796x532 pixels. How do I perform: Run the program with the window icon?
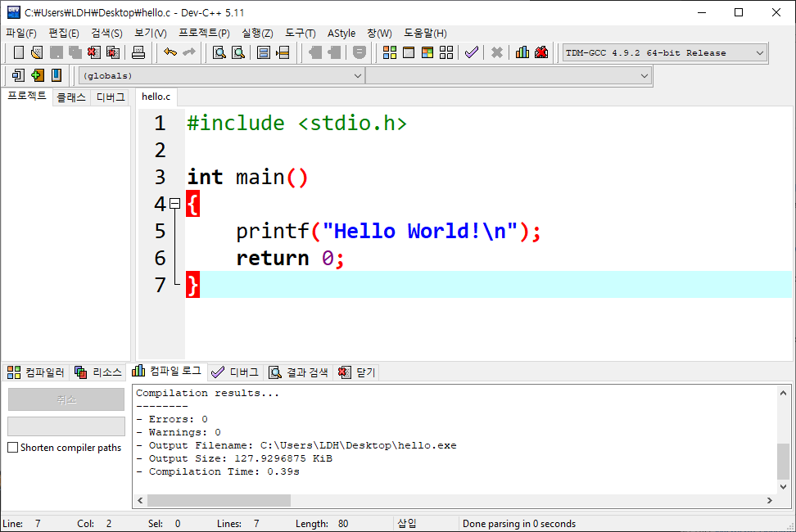(408, 52)
